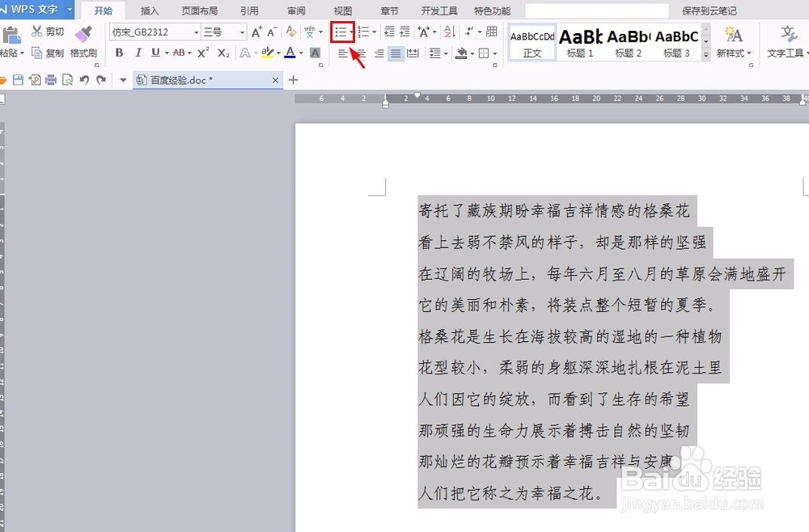Screen dimensions: 809x532
Task: Cut selected text with the scissors icon
Action: (37, 31)
